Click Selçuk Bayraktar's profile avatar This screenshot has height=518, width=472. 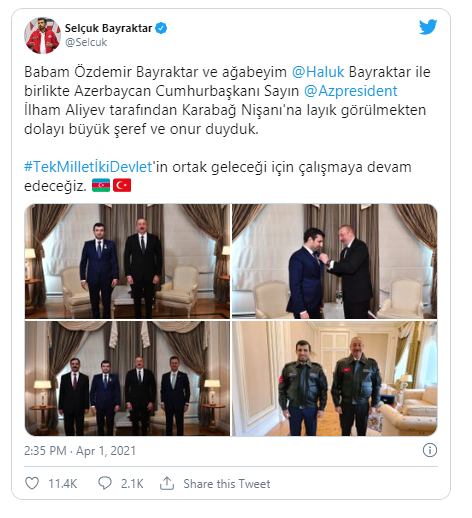[42, 35]
